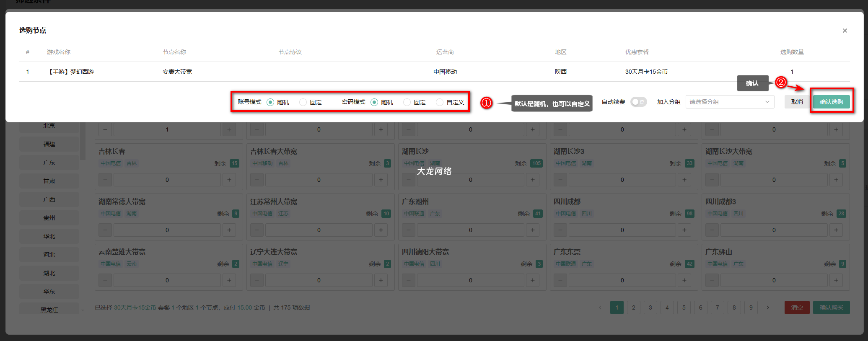The width and height of the screenshot is (868, 341).
Task: Enable the 自动续费 switch
Action: point(638,102)
